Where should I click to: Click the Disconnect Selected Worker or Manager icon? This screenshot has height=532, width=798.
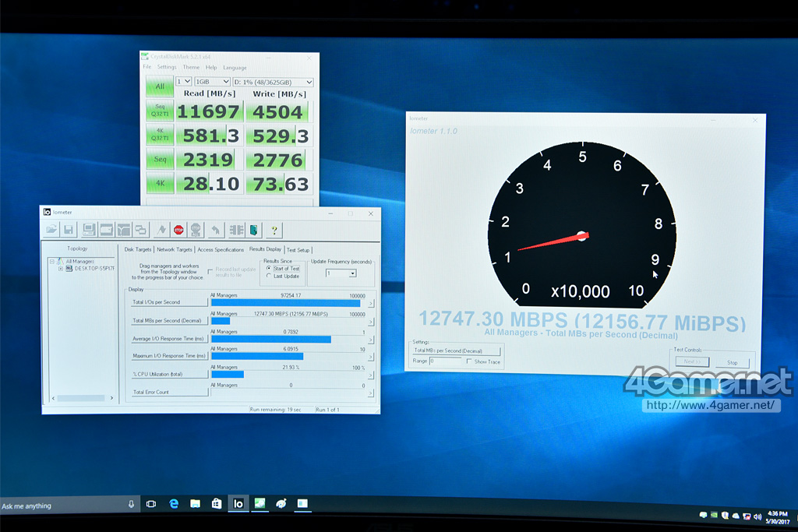pyautogui.click(x=236, y=230)
